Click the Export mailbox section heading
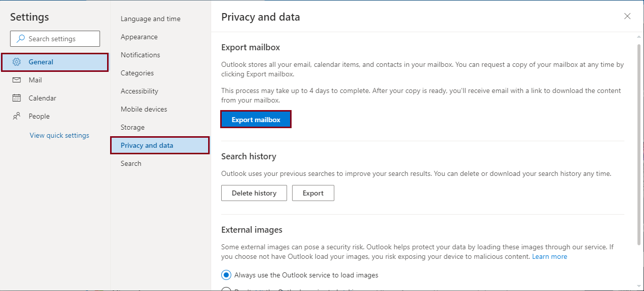 [250, 47]
